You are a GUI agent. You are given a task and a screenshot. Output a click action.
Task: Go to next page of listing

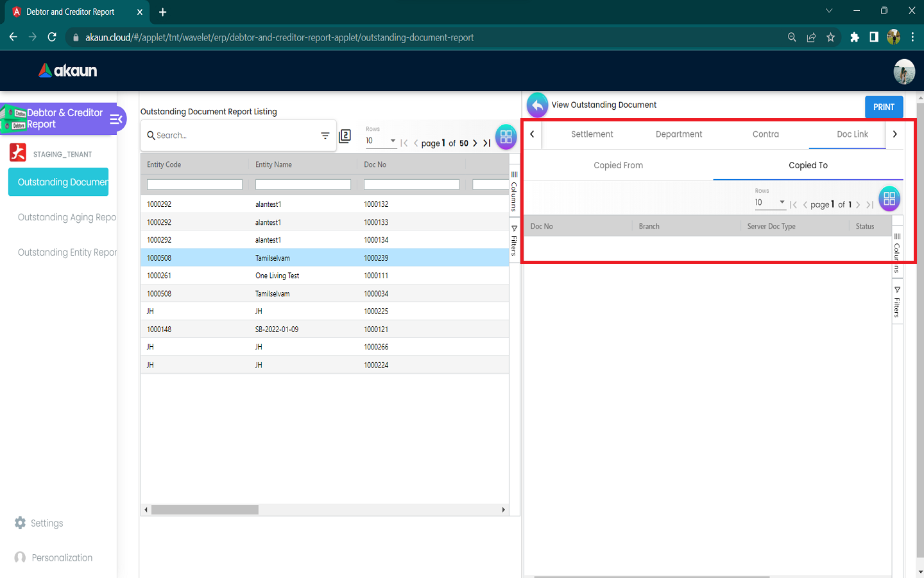point(475,143)
